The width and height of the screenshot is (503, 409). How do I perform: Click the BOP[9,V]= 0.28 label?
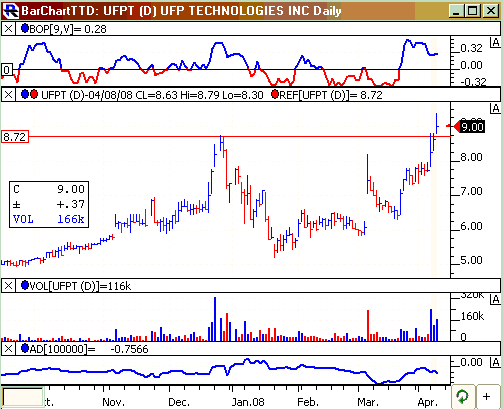pos(68,29)
